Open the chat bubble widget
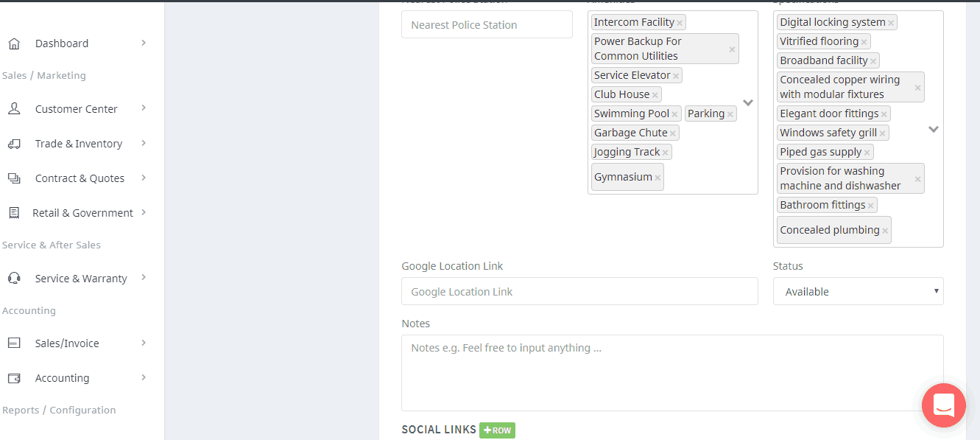The width and height of the screenshot is (980, 440). tap(943, 405)
